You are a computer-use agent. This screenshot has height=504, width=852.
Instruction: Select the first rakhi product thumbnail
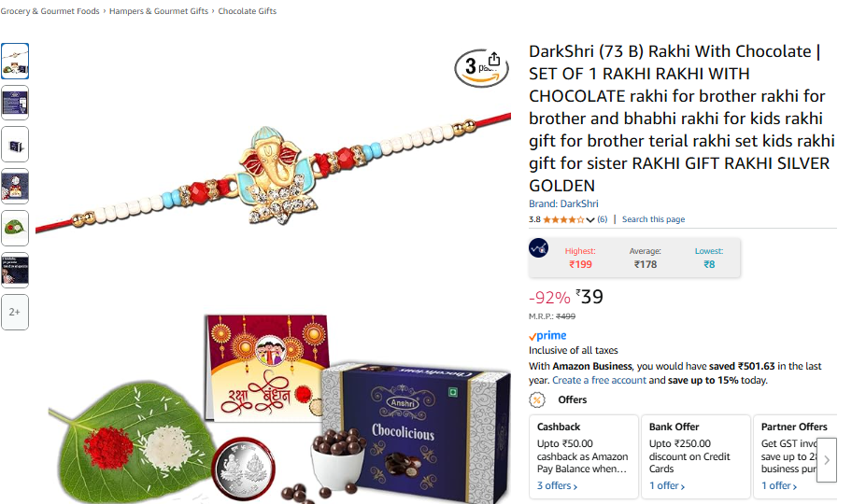coord(15,61)
